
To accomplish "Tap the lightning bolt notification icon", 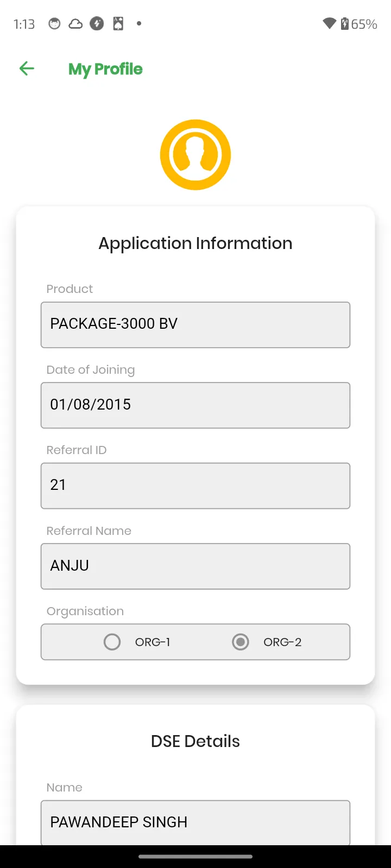I will point(97,23).
